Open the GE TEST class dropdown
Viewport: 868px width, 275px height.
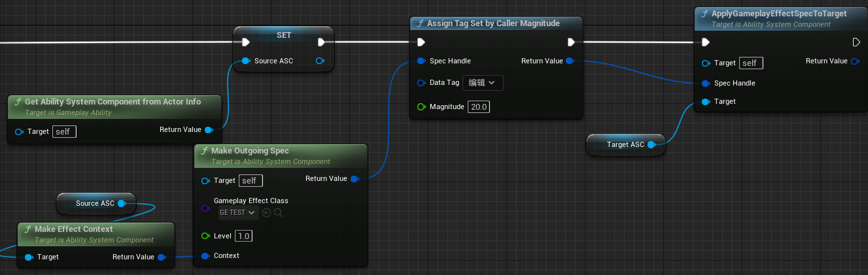[237, 213]
